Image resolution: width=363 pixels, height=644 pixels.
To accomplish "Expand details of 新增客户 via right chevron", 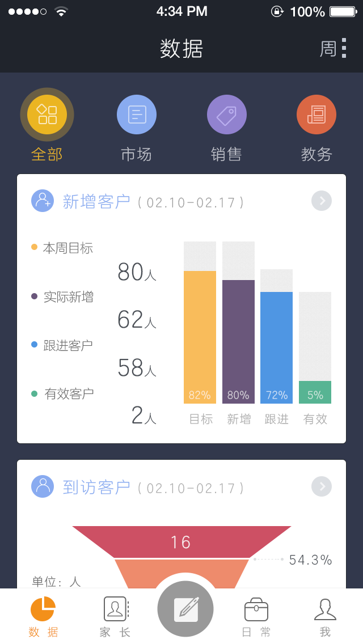I will 322,201.
